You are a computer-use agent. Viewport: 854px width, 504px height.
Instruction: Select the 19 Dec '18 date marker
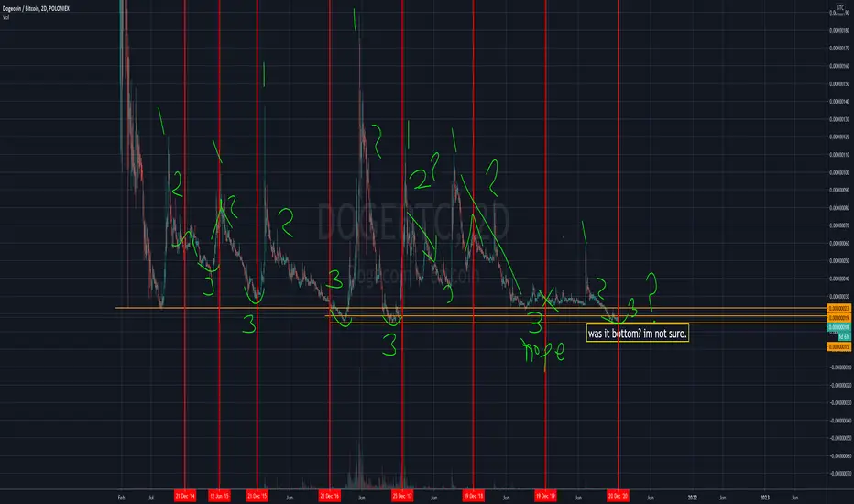coord(474,496)
